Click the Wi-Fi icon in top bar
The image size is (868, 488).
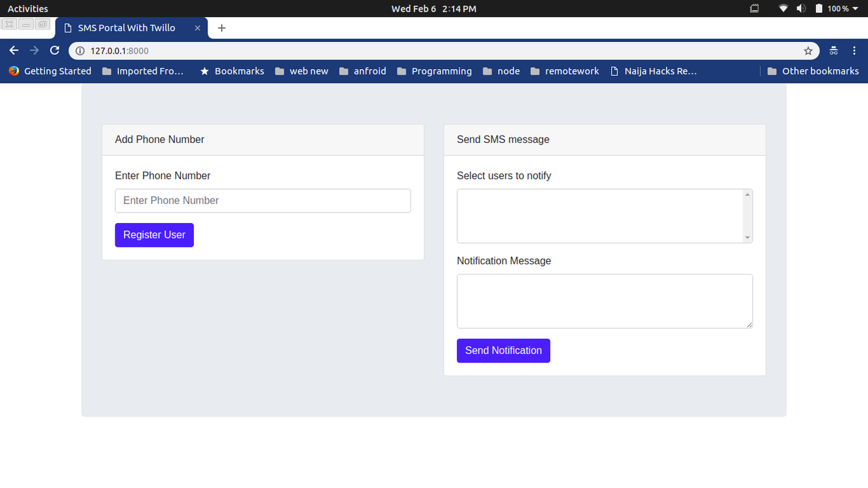point(783,9)
